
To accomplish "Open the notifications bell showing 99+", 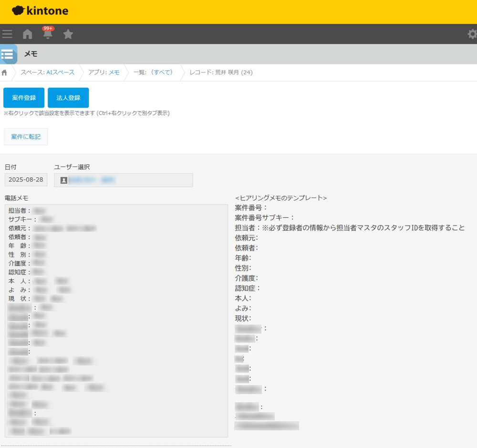I will click(x=47, y=34).
